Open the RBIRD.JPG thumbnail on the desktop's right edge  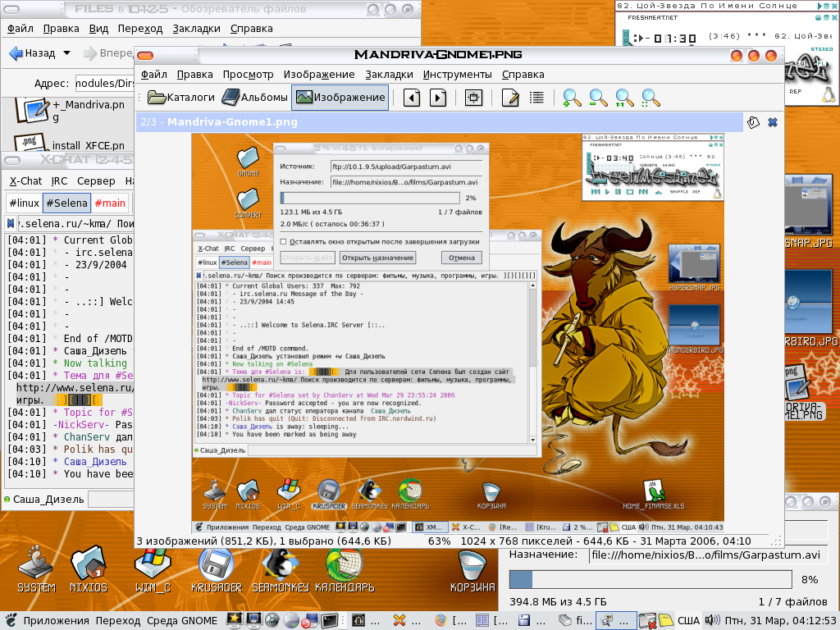[x=810, y=308]
